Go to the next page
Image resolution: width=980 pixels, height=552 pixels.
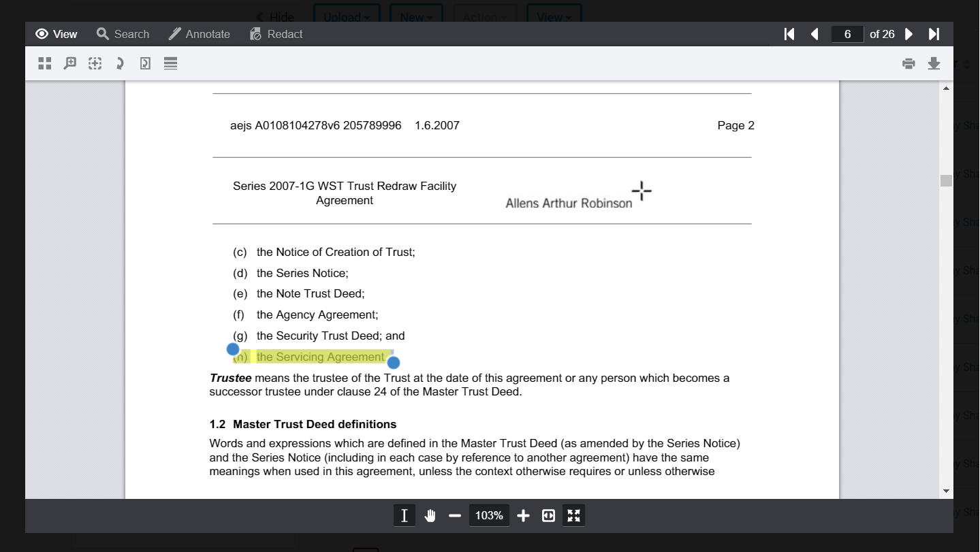tap(908, 34)
